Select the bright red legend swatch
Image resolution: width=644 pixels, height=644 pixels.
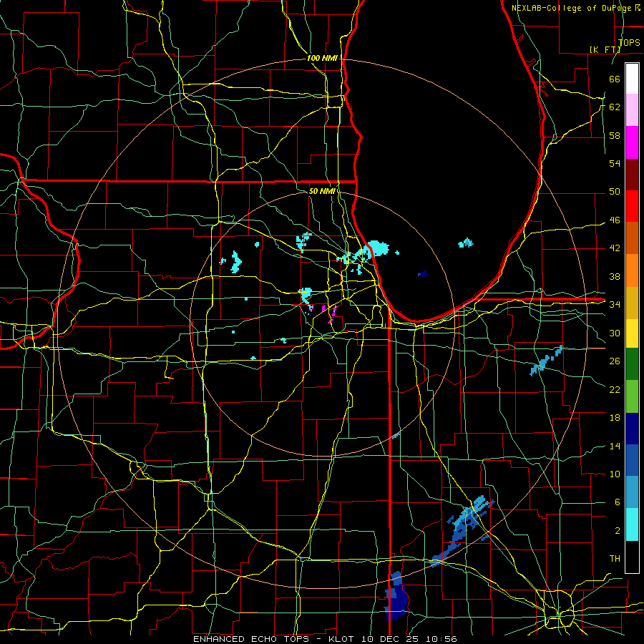tap(632, 206)
